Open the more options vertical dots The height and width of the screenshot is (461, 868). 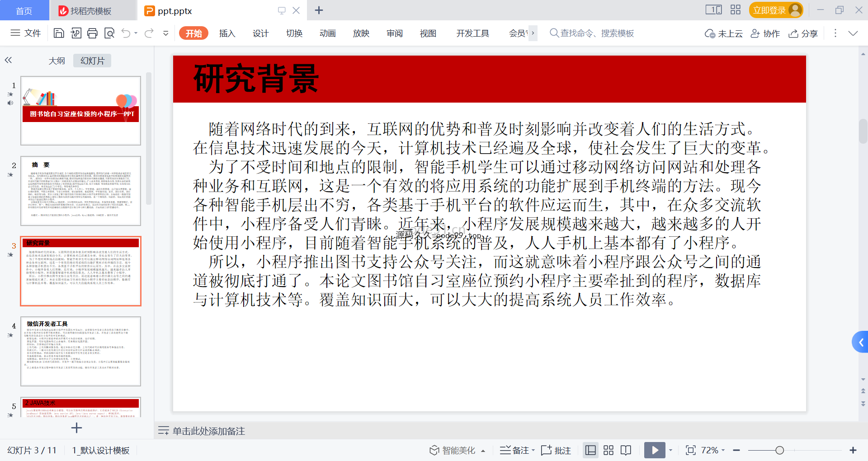click(x=835, y=33)
